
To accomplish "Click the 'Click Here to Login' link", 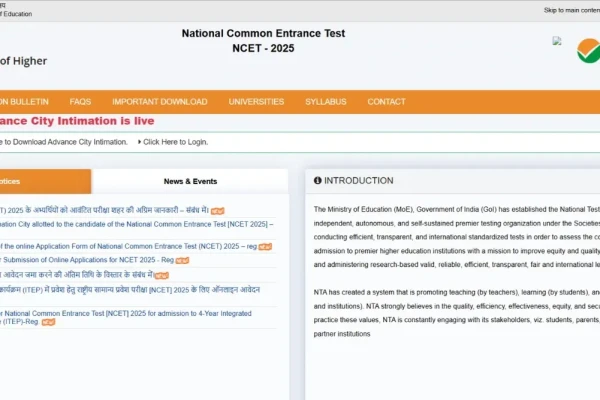I will tap(175, 142).
